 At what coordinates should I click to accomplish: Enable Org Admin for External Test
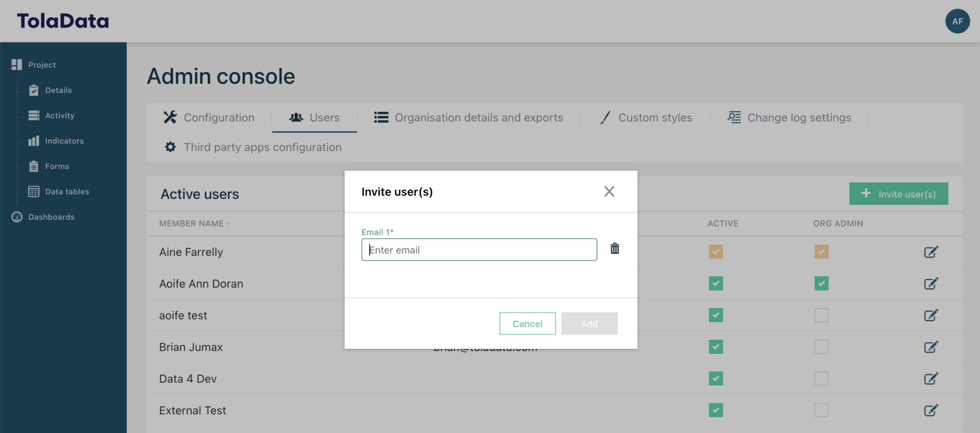pyautogui.click(x=822, y=410)
